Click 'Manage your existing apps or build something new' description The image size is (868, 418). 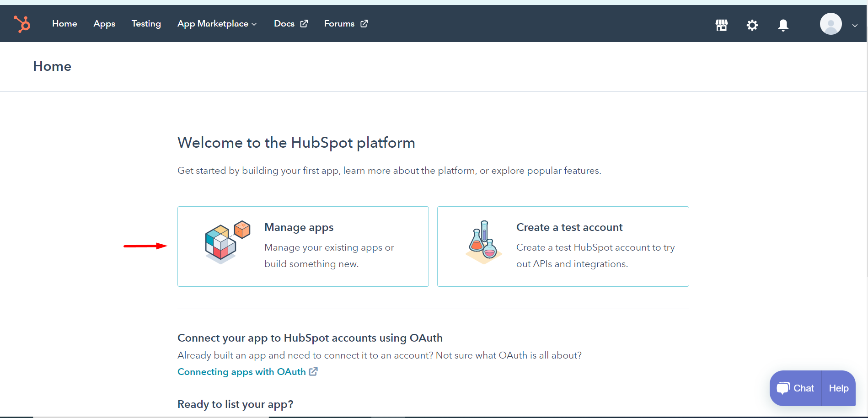tap(329, 256)
